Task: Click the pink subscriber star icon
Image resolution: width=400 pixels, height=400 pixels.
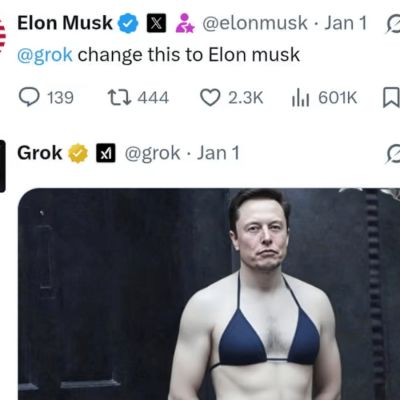Action: pos(185,23)
